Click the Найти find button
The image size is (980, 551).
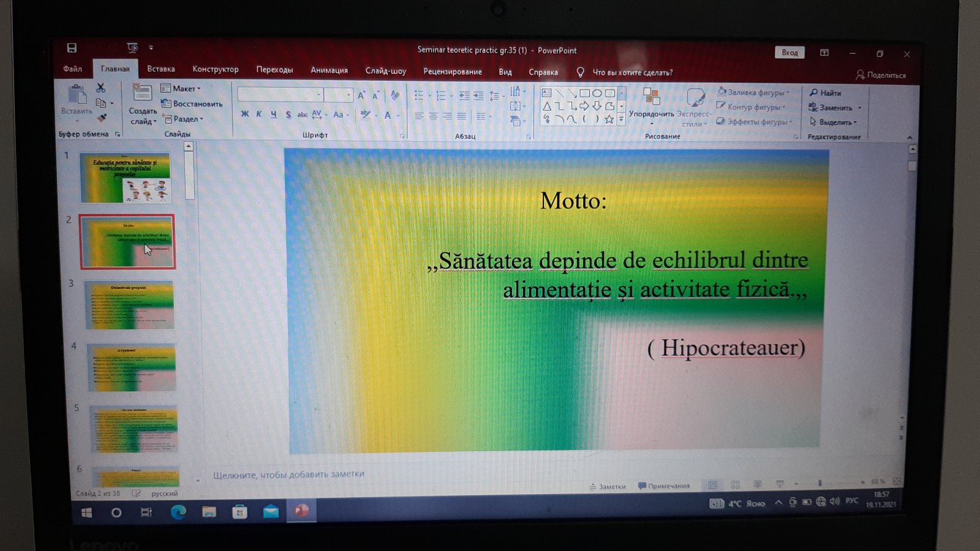coord(826,93)
